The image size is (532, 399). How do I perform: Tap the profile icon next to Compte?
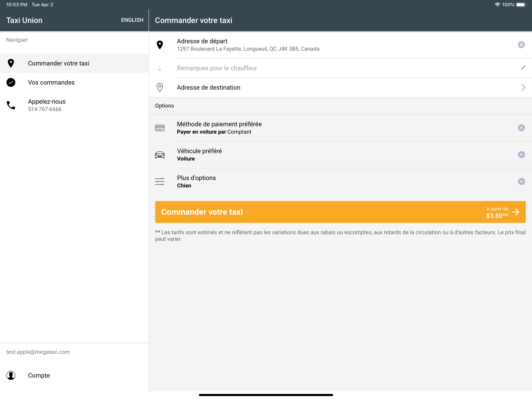click(x=11, y=375)
